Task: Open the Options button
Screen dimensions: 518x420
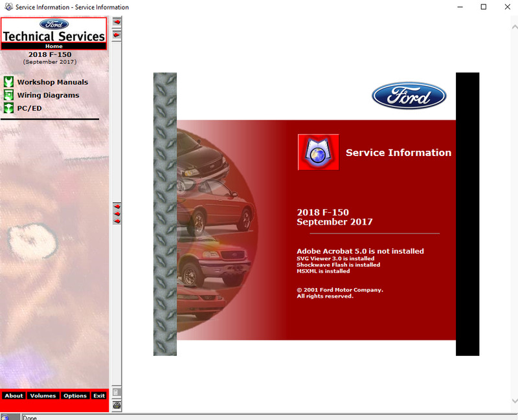Action: [x=75, y=395]
